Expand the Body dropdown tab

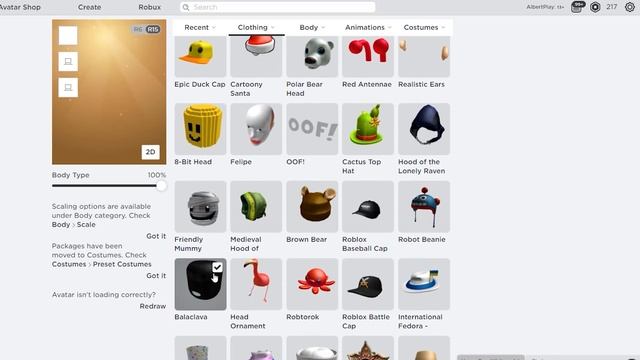tap(312, 27)
